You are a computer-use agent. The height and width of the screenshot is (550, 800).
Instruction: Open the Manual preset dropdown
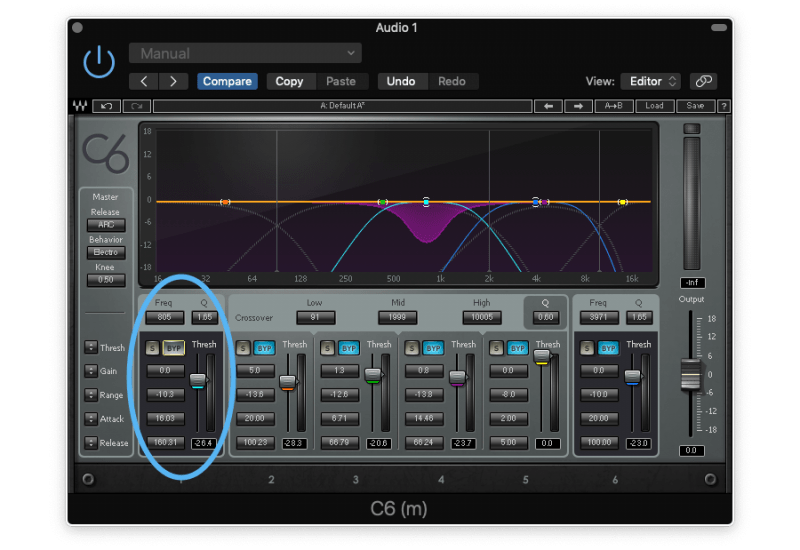tap(245, 53)
